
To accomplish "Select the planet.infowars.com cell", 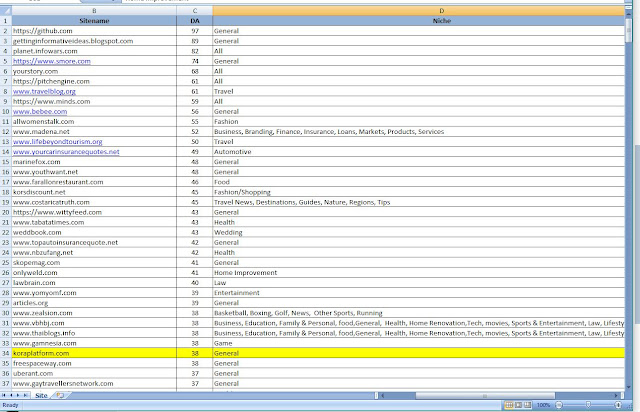I will 94,51.
